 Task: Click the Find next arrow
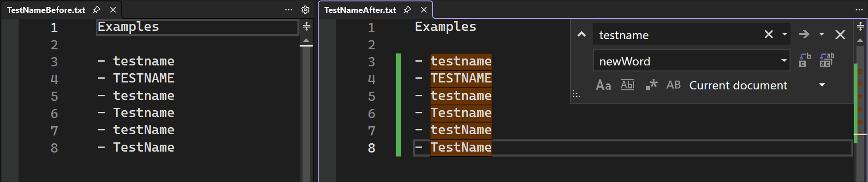pyautogui.click(x=804, y=35)
